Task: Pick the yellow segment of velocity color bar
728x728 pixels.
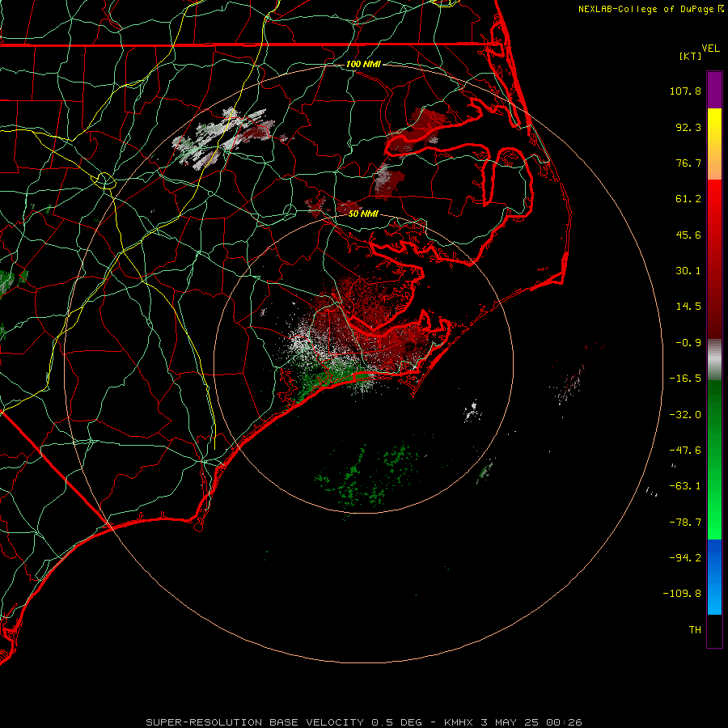Action: (x=714, y=125)
